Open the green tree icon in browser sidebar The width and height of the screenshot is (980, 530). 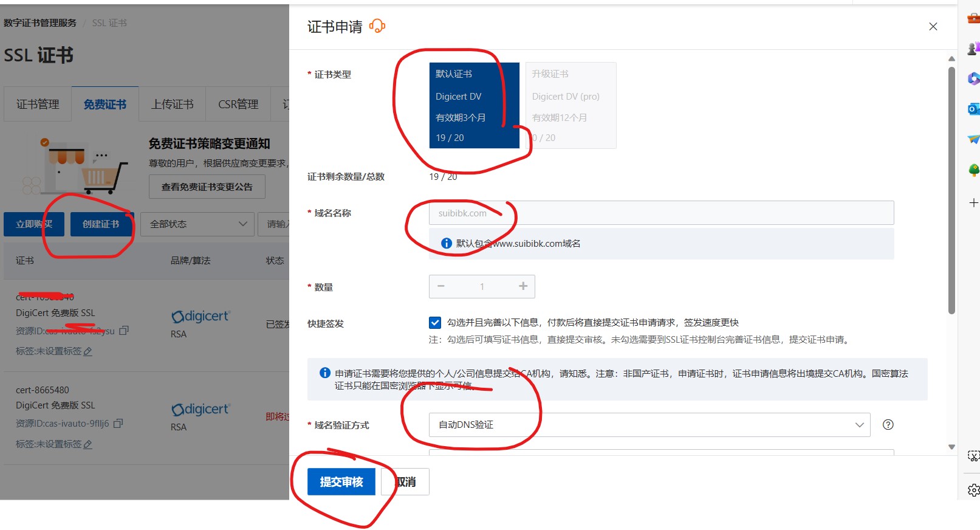point(973,170)
